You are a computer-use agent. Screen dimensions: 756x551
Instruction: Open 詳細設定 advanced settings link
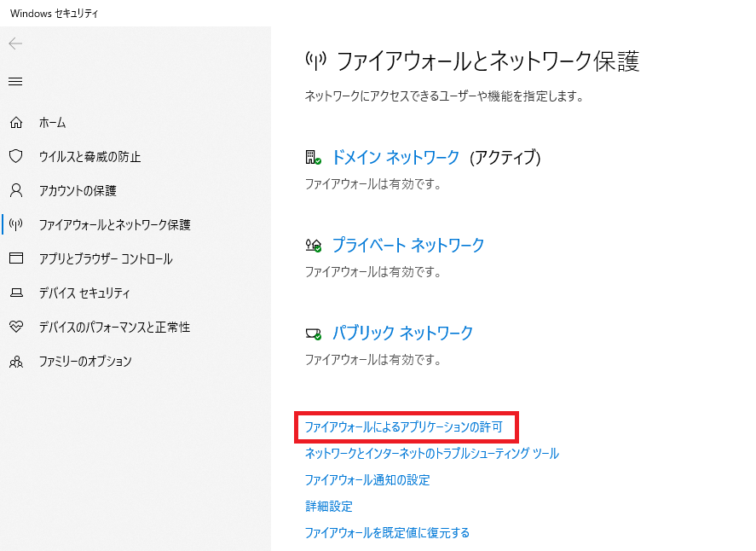point(329,506)
